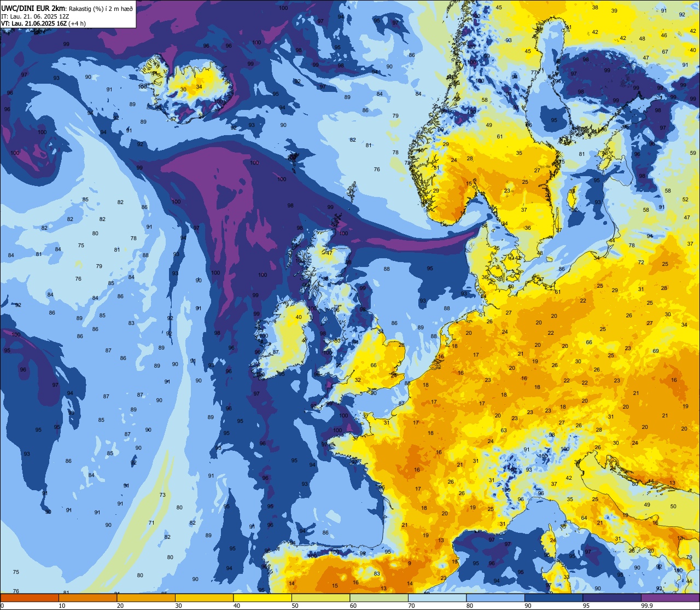Select the legend swatch between 95 and 99.9
Screen dimensions: 700x610
click(612, 597)
